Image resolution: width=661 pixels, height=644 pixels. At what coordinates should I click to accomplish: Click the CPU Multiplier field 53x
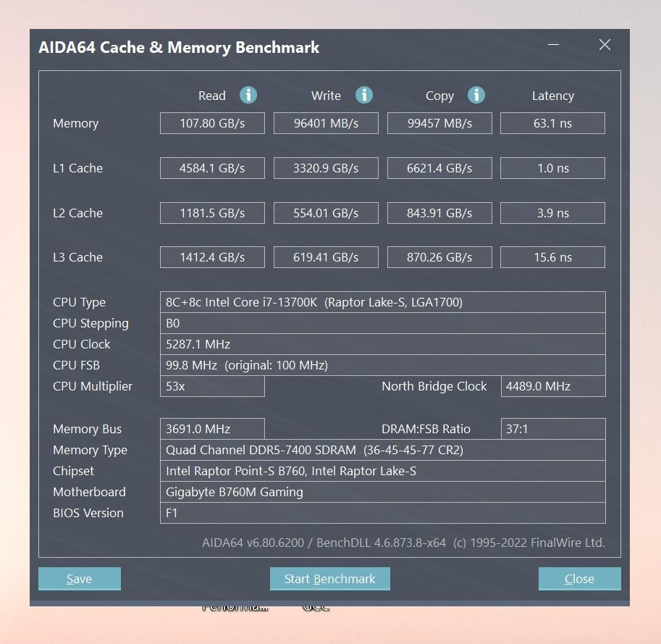[212, 386]
